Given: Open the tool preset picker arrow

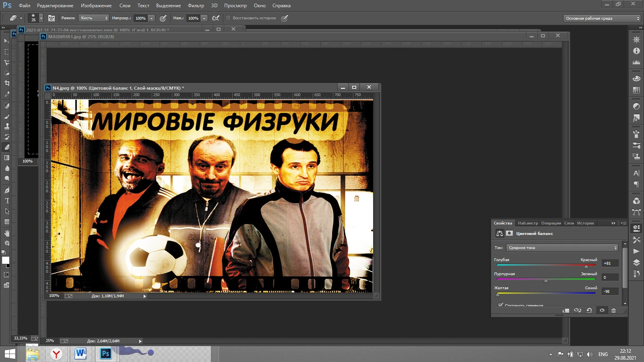Looking at the screenshot, I should pos(21,18).
